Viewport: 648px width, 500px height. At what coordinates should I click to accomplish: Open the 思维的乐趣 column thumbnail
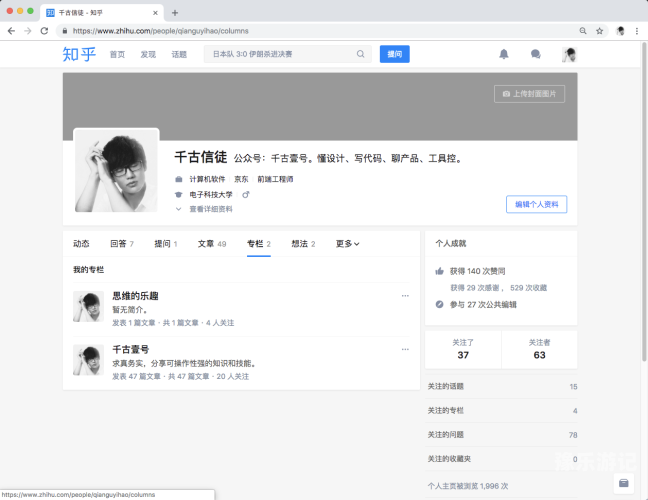(88, 307)
